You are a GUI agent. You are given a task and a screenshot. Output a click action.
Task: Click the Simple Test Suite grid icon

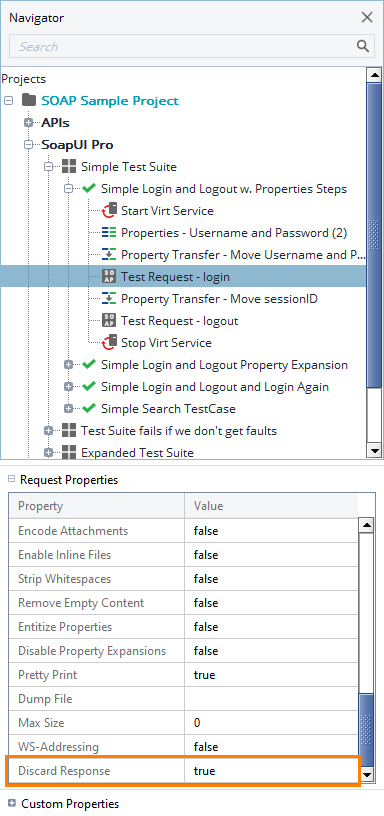[69, 167]
